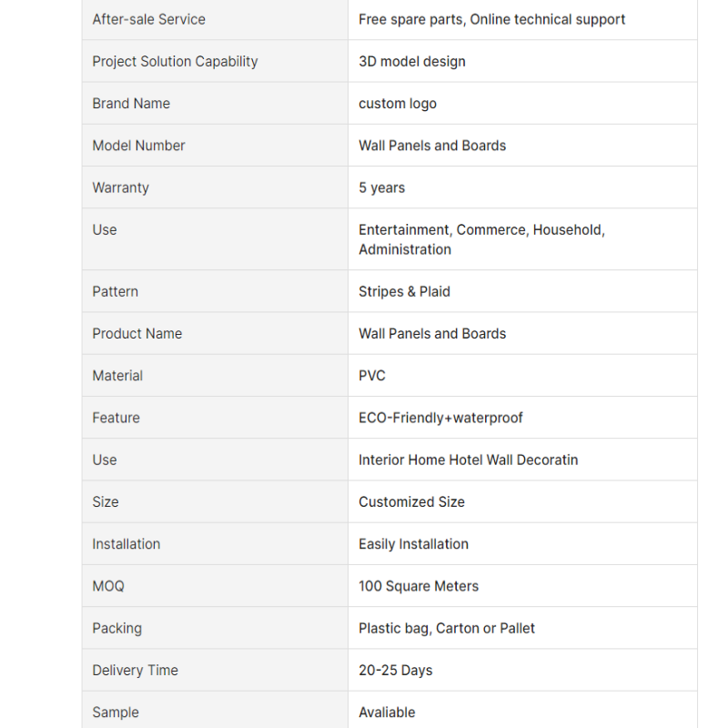Select the "3D model design" value cell
Viewport: 728px width, 728px height.
tap(411, 61)
